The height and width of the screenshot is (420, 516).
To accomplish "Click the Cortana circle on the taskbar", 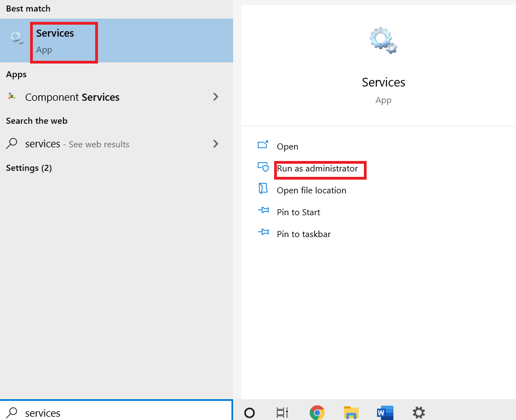I will [250, 412].
